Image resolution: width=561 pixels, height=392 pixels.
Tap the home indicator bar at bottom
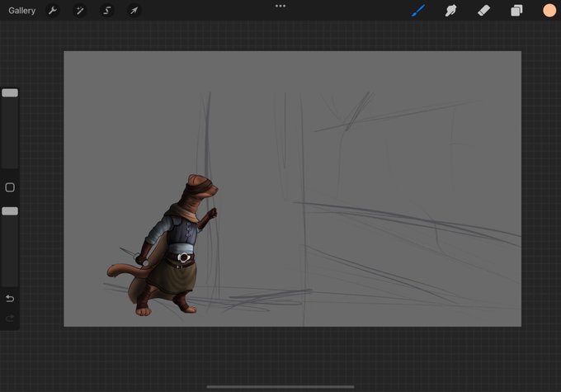coord(280,386)
